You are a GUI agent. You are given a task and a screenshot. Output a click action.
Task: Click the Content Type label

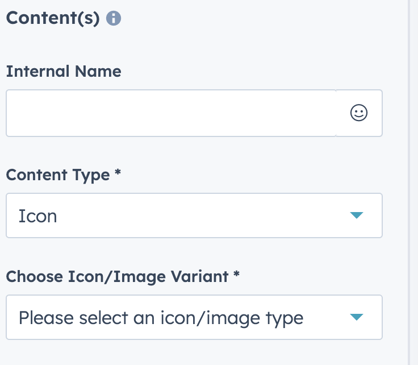(x=58, y=175)
